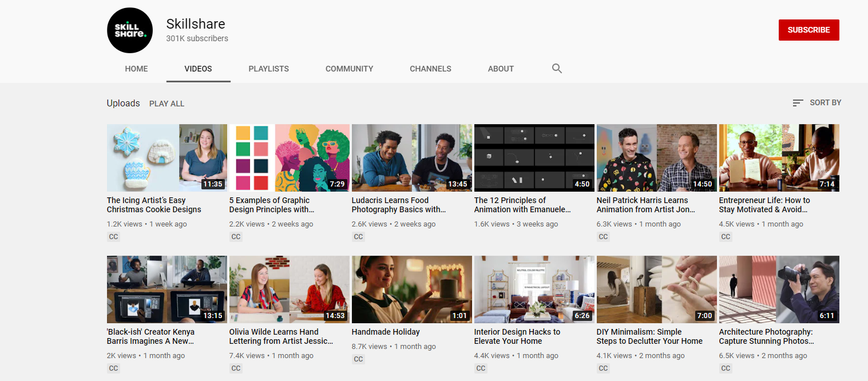This screenshot has height=381, width=868.
Task: Play the Handmade Holiday thumbnail showing 1:01
Action: (412, 289)
